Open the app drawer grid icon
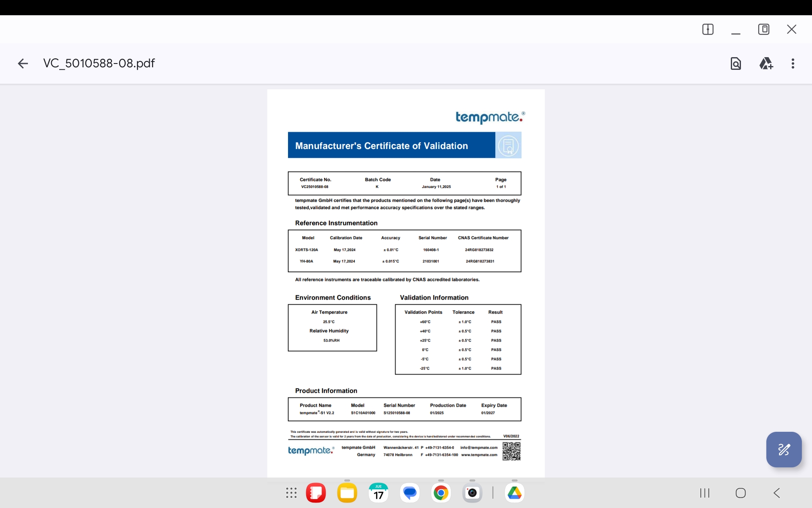The height and width of the screenshot is (508, 812). tap(291, 493)
